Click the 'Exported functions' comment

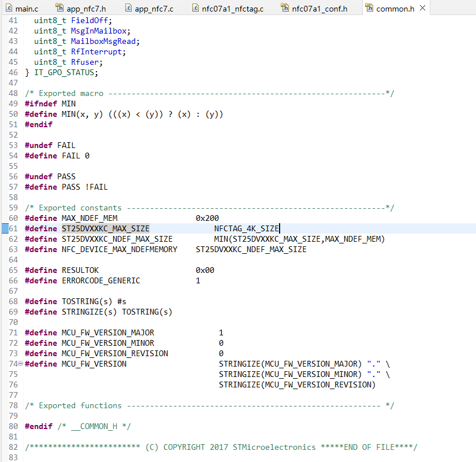[210, 406]
